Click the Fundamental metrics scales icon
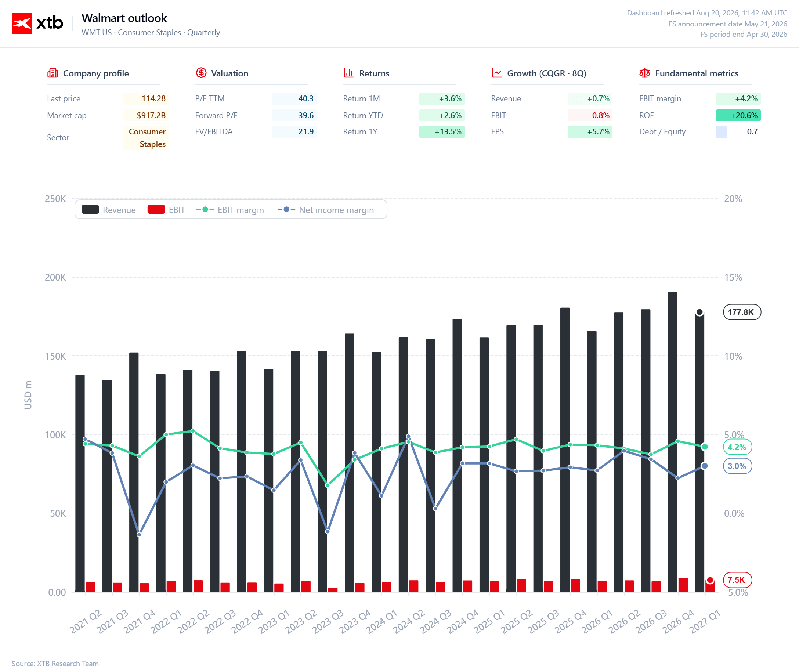The height and width of the screenshot is (672, 799). pyautogui.click(x=644, y=73)
